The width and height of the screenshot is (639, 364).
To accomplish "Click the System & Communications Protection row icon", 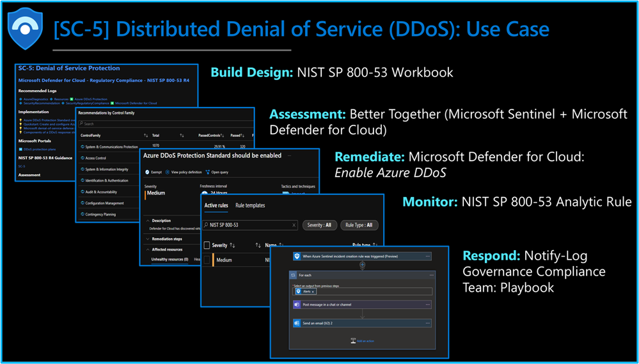I will pos(83,146).
